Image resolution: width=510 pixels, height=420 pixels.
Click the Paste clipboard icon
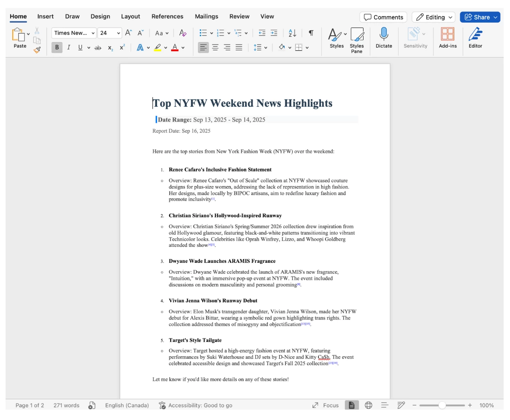pos(18,35)
